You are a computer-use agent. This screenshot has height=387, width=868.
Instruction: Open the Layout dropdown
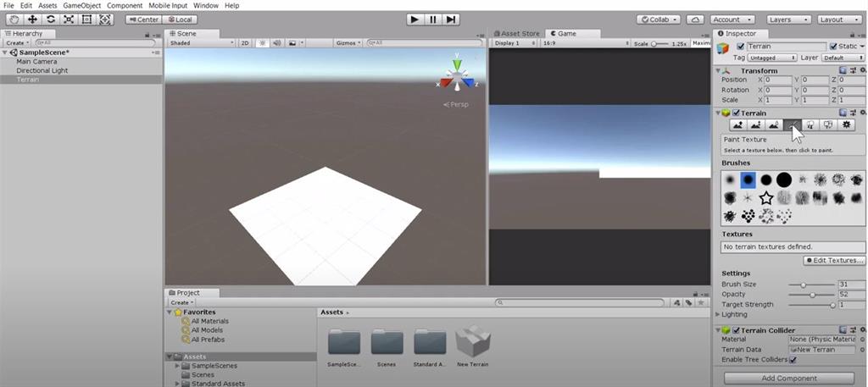(838, 19)
